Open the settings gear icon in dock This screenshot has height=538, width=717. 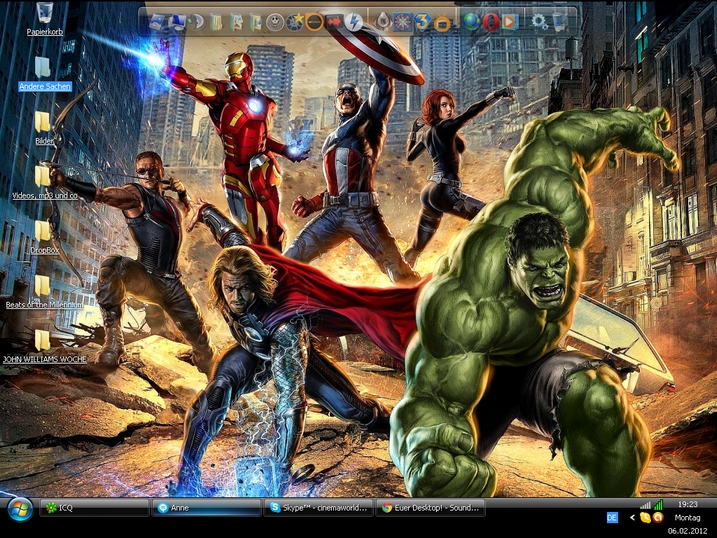point(539,21)
